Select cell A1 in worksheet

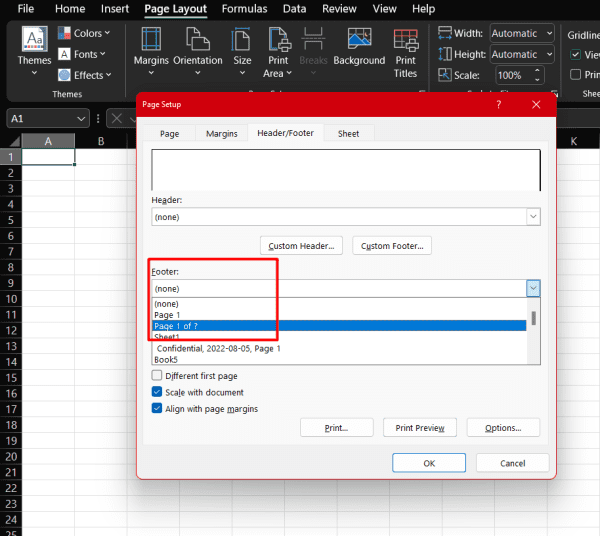click(48, 157)
